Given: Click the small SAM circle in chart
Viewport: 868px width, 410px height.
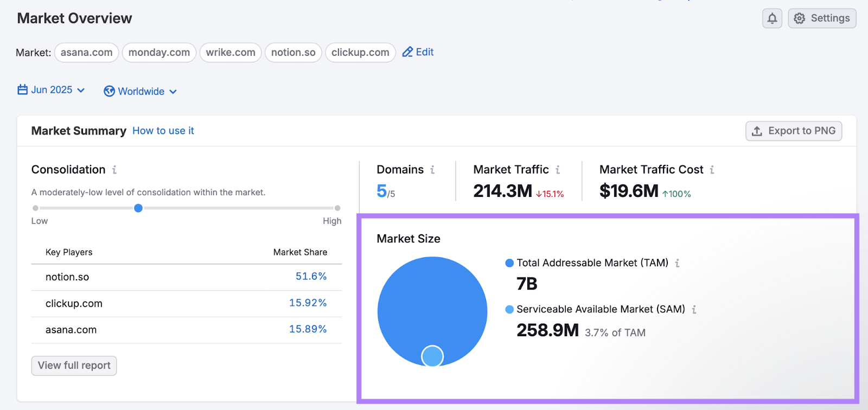Looking at the screenshot, I should point(432,356).
